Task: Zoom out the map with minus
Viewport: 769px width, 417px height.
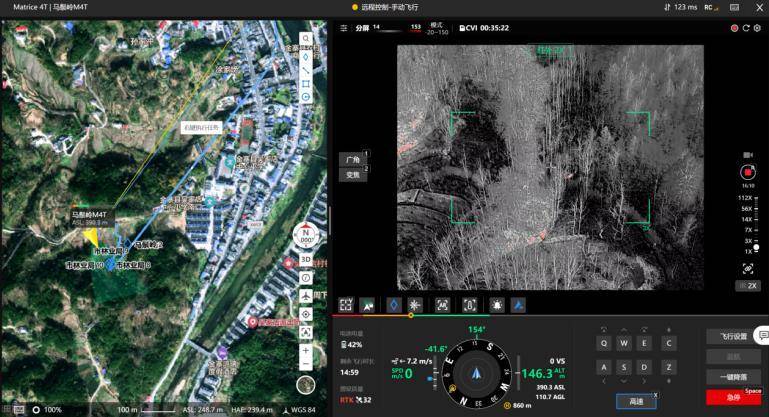Action: pyautogui.click(x=306, y=364)
